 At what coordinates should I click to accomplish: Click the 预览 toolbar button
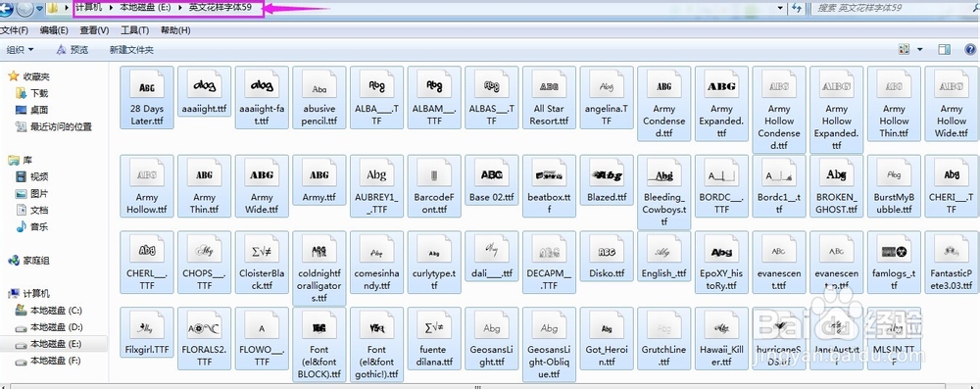click(x=72, y=49)
